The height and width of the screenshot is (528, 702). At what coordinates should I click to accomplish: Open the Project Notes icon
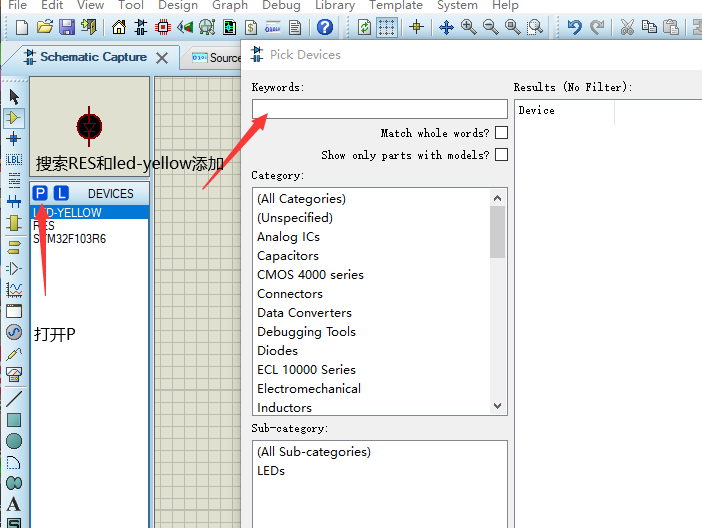coord(295,27)
